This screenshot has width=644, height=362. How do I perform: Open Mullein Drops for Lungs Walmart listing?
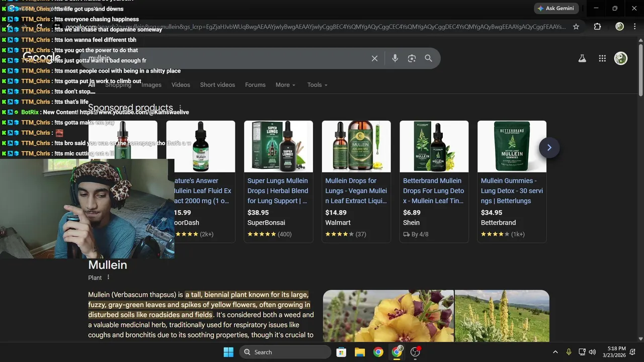pos(356,191)
